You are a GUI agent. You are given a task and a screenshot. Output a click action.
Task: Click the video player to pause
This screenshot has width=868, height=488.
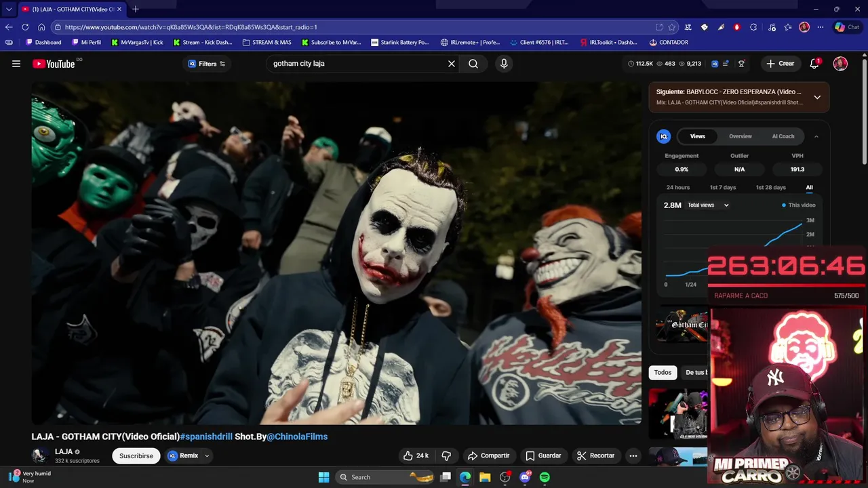click(336, 252)
